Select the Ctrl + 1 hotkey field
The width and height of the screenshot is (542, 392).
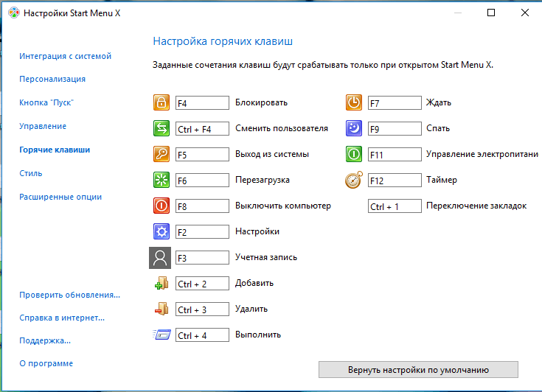pos(395,206)
